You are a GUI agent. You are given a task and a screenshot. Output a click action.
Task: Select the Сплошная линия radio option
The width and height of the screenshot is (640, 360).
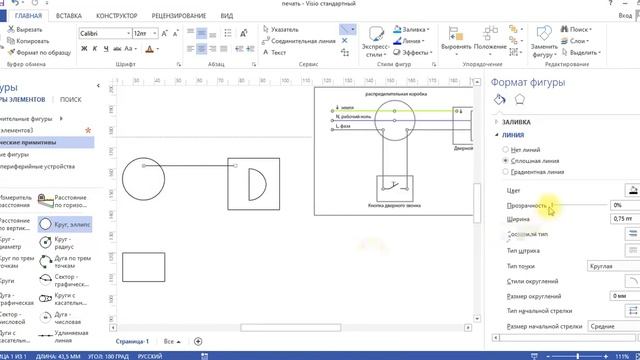click(x=505, y=161)
